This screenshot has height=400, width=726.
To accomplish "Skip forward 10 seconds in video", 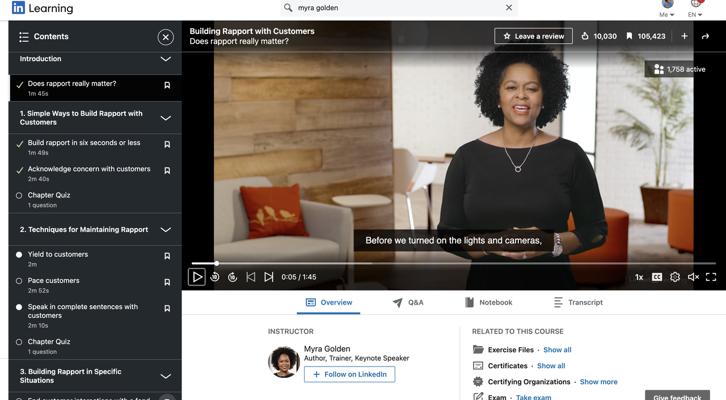I will [x=233, y=277].
